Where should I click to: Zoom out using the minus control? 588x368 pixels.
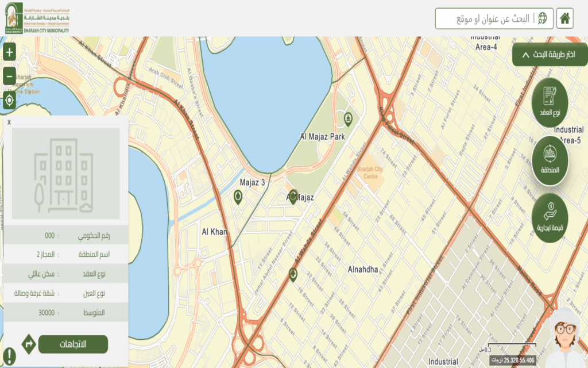click(8, 75)
